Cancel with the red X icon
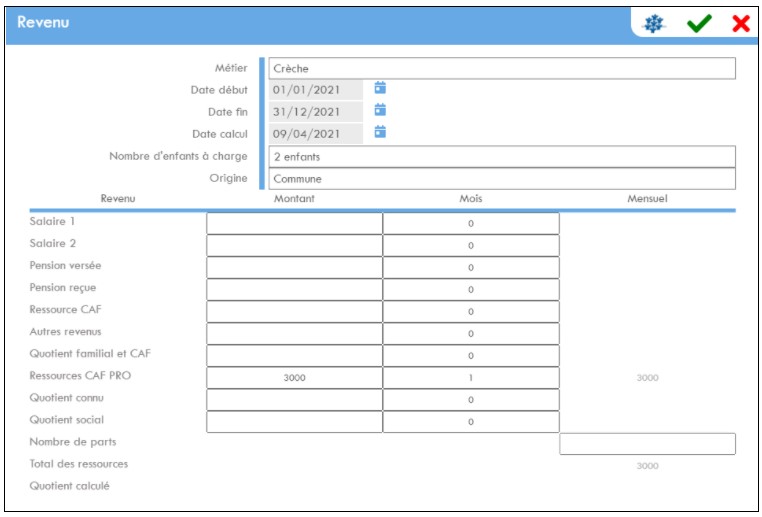 point(741,23)
